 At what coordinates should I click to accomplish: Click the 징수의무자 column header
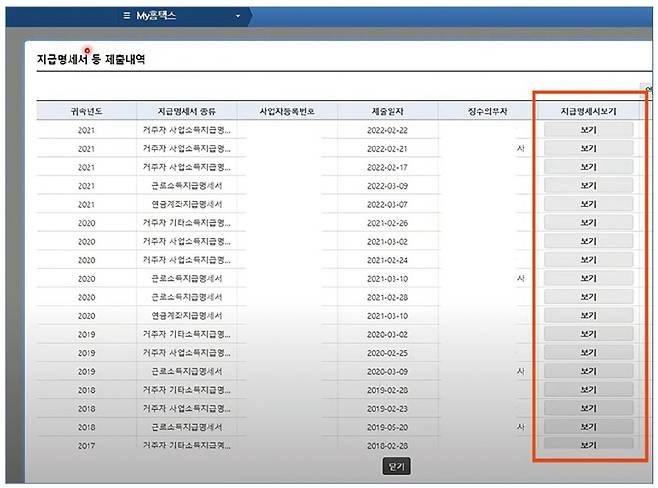[488, 111]
